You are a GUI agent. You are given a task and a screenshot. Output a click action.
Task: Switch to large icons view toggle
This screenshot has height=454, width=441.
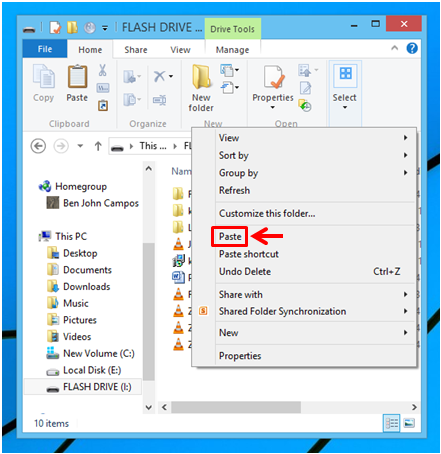click(x=409, y=423)
